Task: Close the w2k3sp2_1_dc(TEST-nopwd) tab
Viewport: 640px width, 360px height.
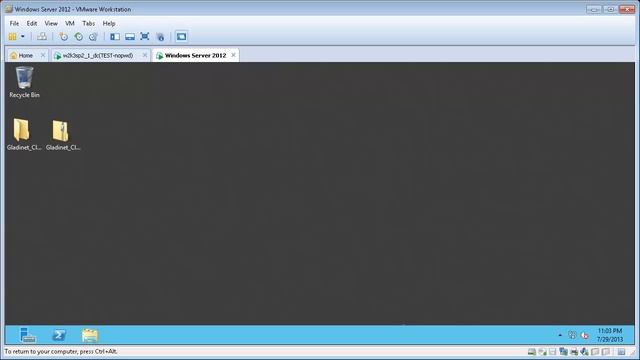Action: click(x=144, y=55)
